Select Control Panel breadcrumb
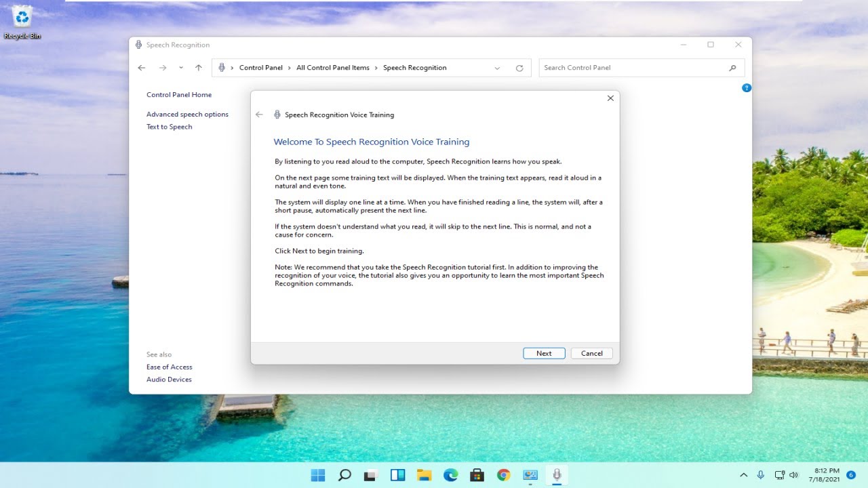 (261, 68)
